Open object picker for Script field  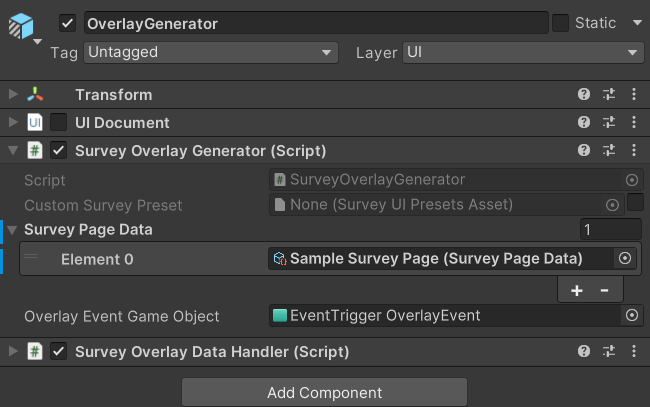coord(632,180)
